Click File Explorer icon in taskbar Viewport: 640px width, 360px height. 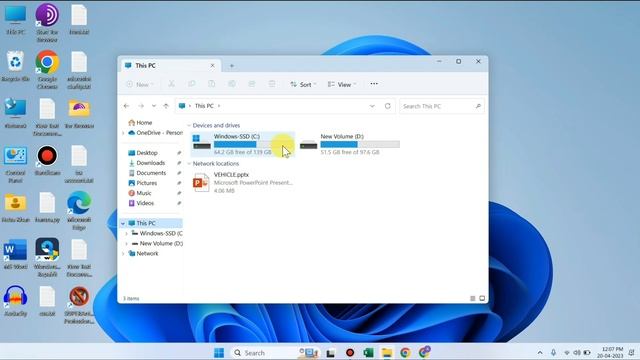pos(387,353)
